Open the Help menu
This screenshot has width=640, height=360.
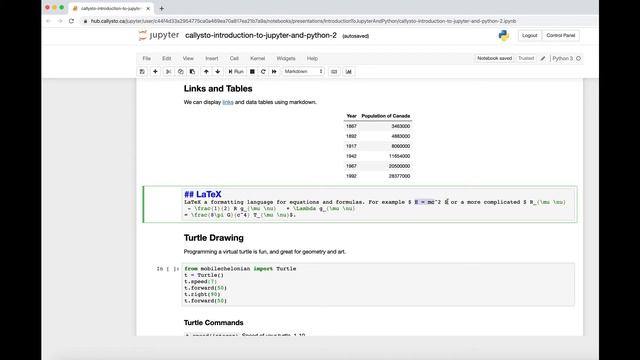click(312, 58)
